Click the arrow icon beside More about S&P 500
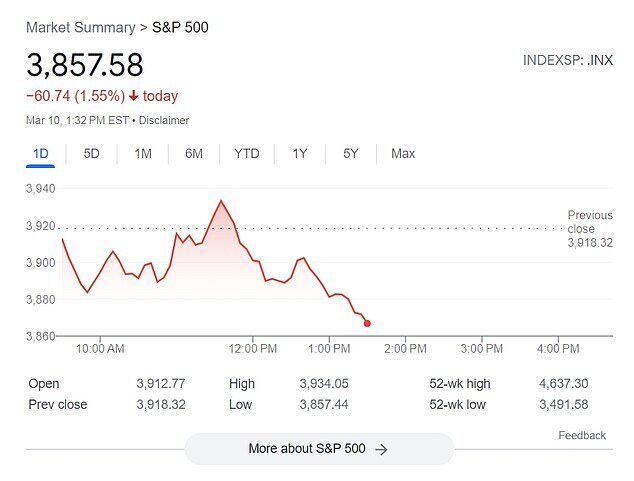 (x=381, y=449)
